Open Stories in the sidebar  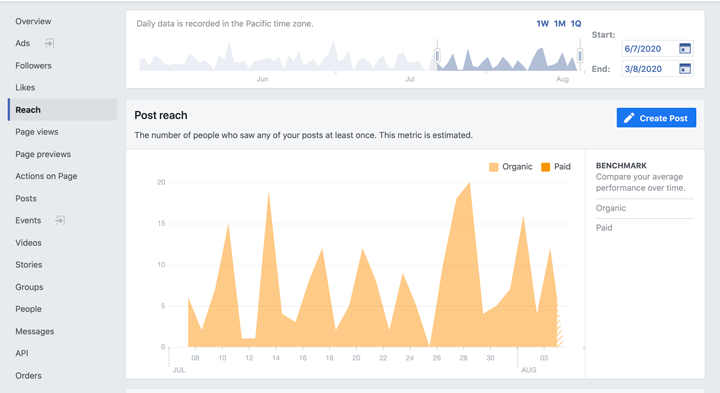tap(28, 264)
